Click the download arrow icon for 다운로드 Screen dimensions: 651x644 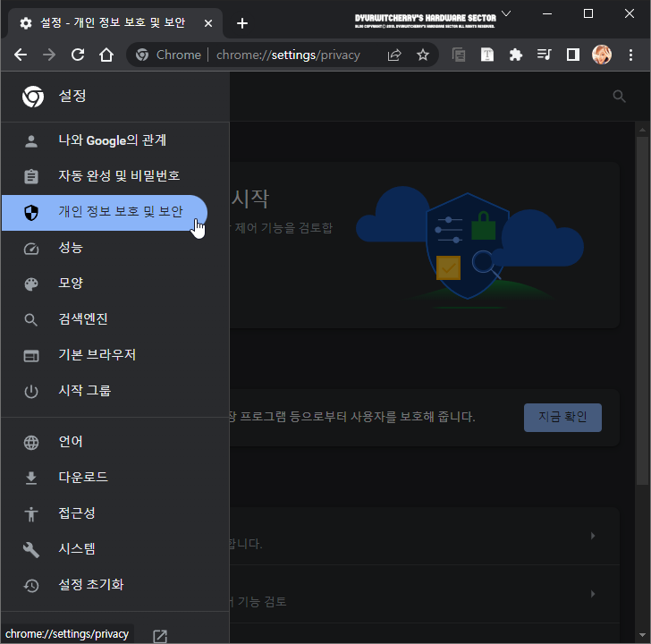pos(31,478)
